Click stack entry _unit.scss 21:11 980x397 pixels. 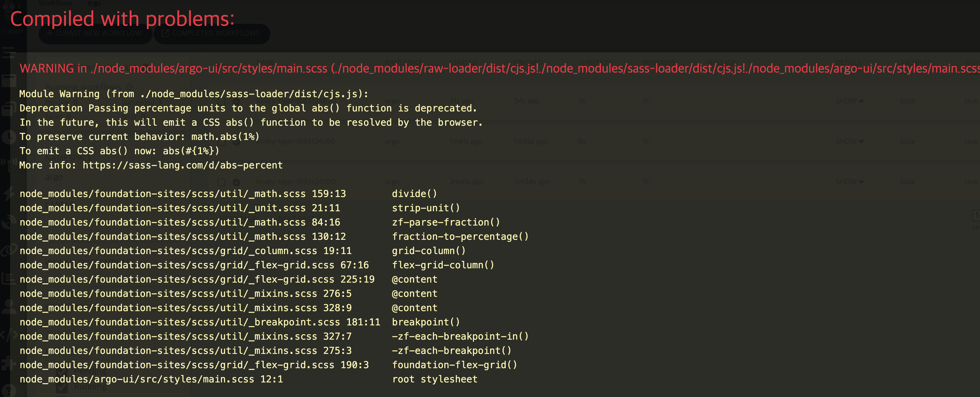[x=180, y=208]
